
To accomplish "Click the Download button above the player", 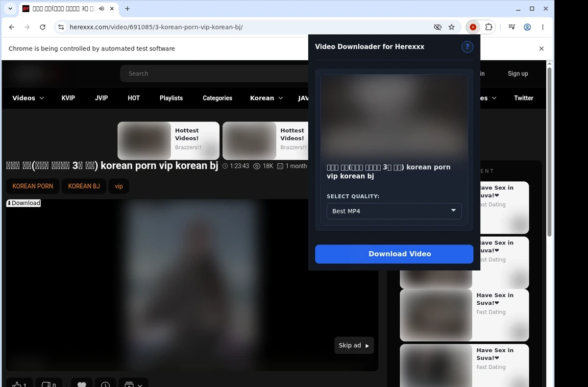I will tap(24, 203).
